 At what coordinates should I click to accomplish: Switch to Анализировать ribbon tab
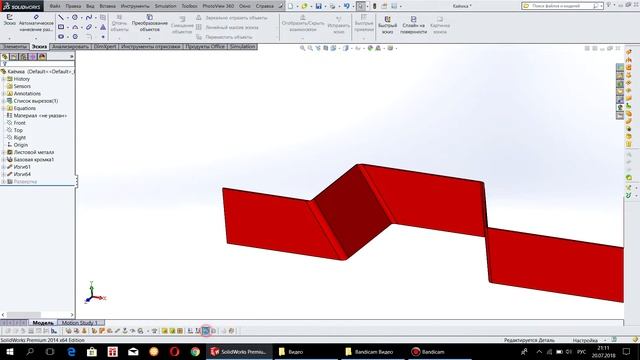70,47
